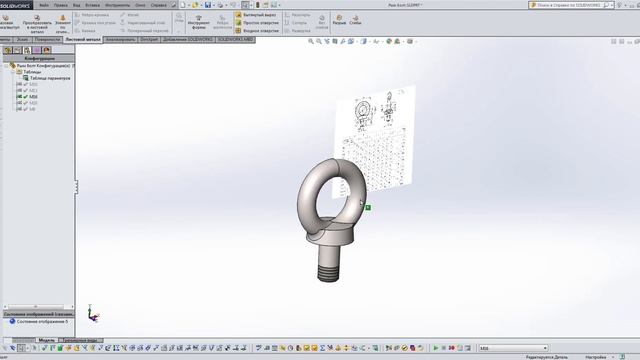Switch to the SOLIDWORKS MBD tab
640x360 pixels.
click(236, 40)
